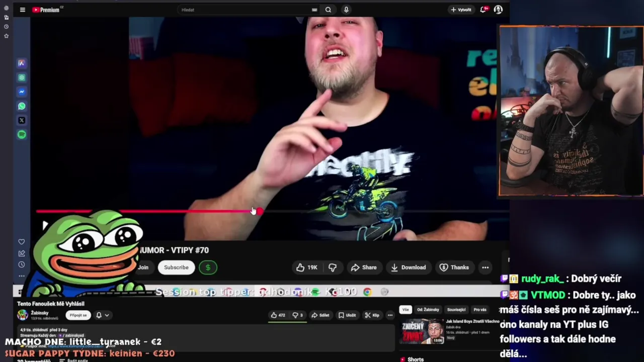Open the sidebar three-dot more options

[x=22, y=276]
